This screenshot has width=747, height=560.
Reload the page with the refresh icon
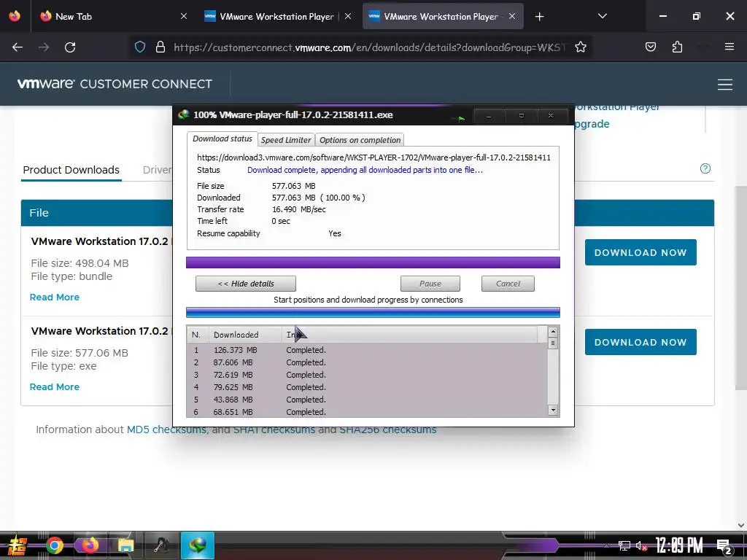[x=70, y=47]
